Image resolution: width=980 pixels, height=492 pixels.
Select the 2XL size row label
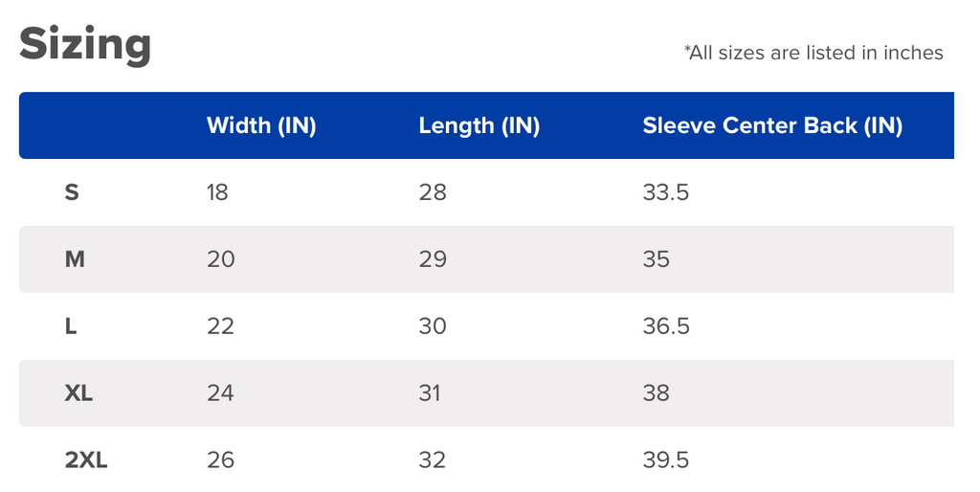[x=86, y=460]
